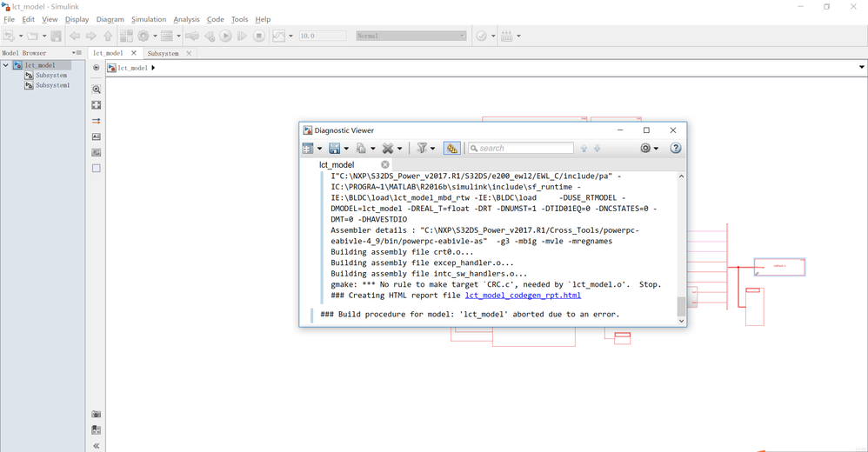Click the Build Model toolbar icon
This screenshot has width=868, height=452.
(506, 36)
